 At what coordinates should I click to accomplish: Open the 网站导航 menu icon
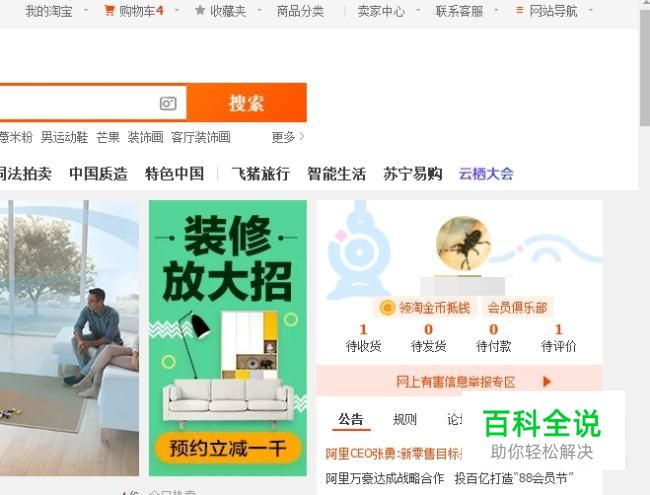click(519, 10)
